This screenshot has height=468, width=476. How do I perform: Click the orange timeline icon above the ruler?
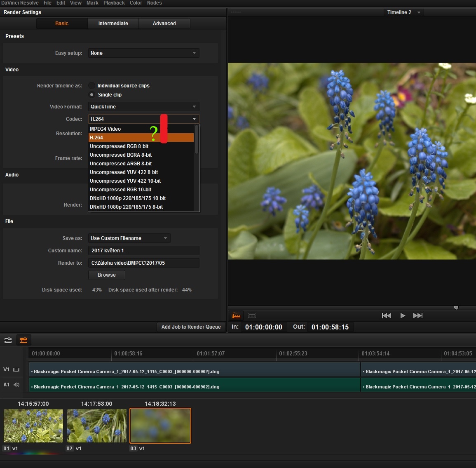pos(23,340)
